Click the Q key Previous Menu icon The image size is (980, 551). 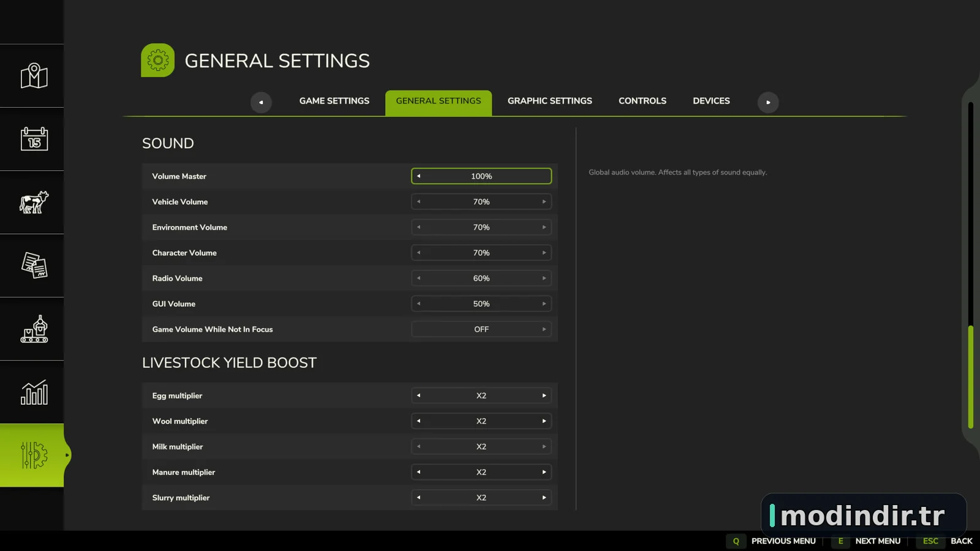(x=736, y=541)
